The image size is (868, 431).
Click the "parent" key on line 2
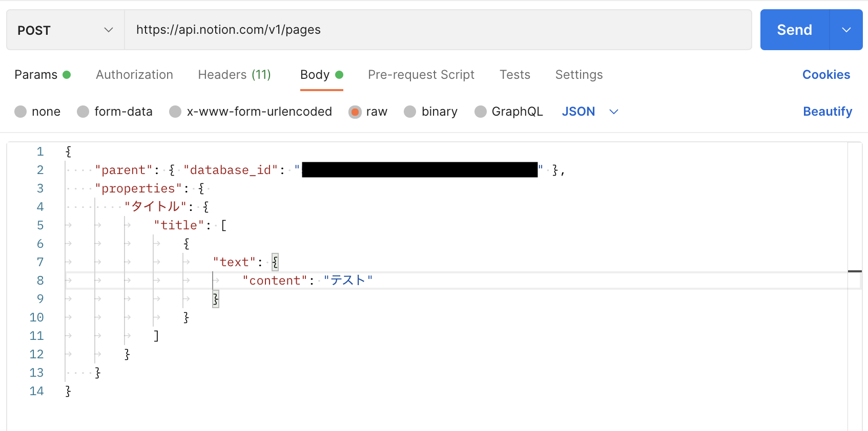(x=123, y=170)
